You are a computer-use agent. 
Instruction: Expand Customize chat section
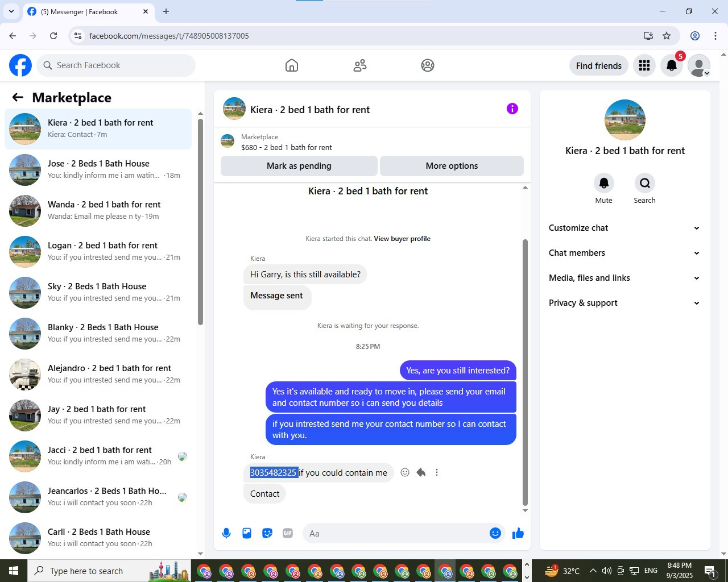click(x=624, y=228)
